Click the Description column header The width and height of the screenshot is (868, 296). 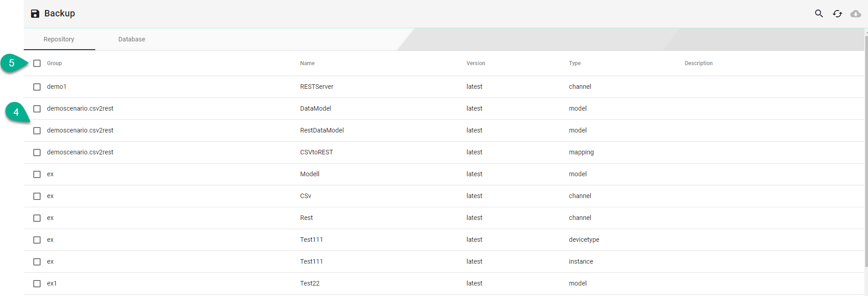(698, 63)
